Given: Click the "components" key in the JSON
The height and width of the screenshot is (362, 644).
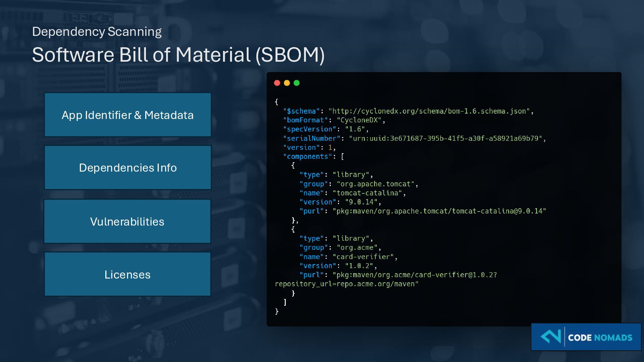Looking at the screenshot, I should coord(307,157).
